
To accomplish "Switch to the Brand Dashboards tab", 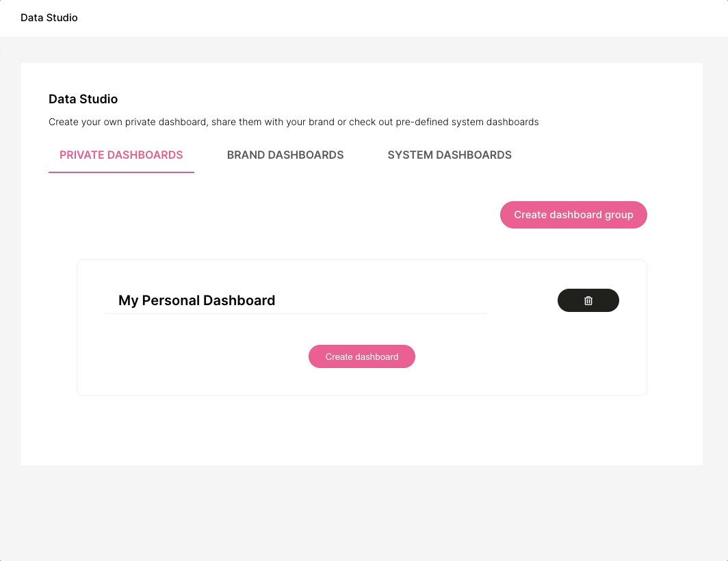I will [285, 155].
